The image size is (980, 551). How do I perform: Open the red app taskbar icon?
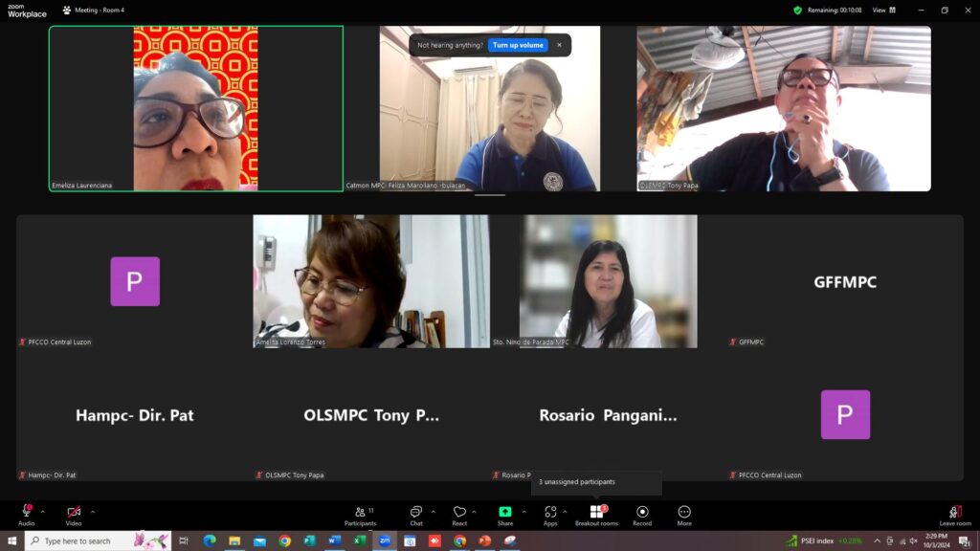coord(434,540)
